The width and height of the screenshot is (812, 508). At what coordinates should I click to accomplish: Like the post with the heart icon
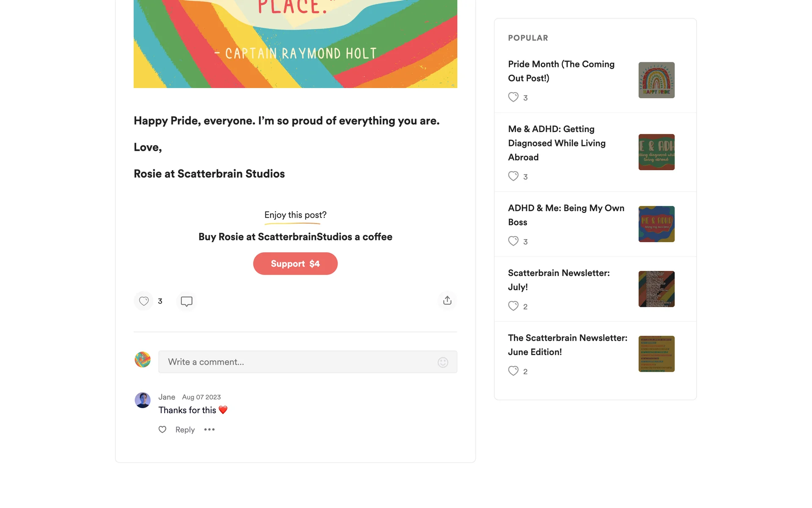[x=144, y=301]
